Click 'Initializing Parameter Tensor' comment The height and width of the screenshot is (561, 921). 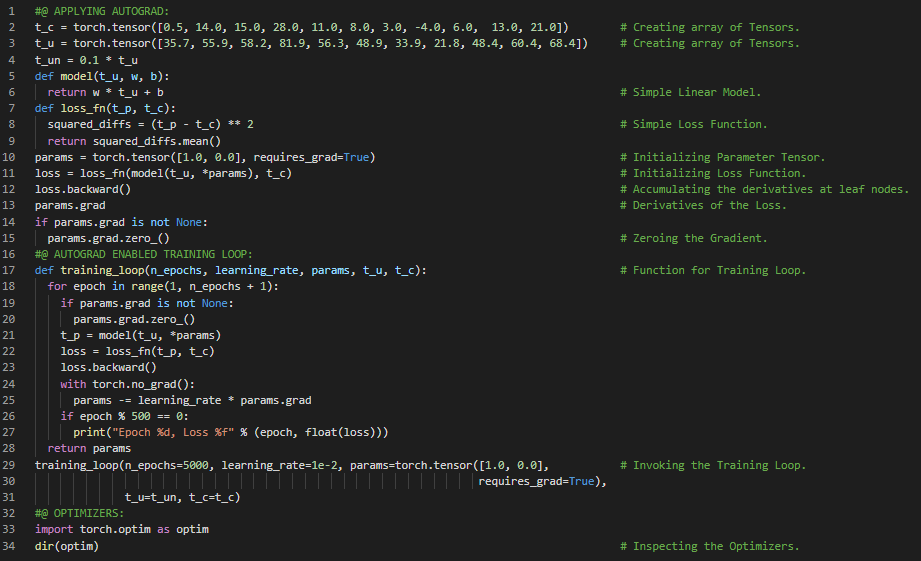pyautogui.click(x=728, y=157)
